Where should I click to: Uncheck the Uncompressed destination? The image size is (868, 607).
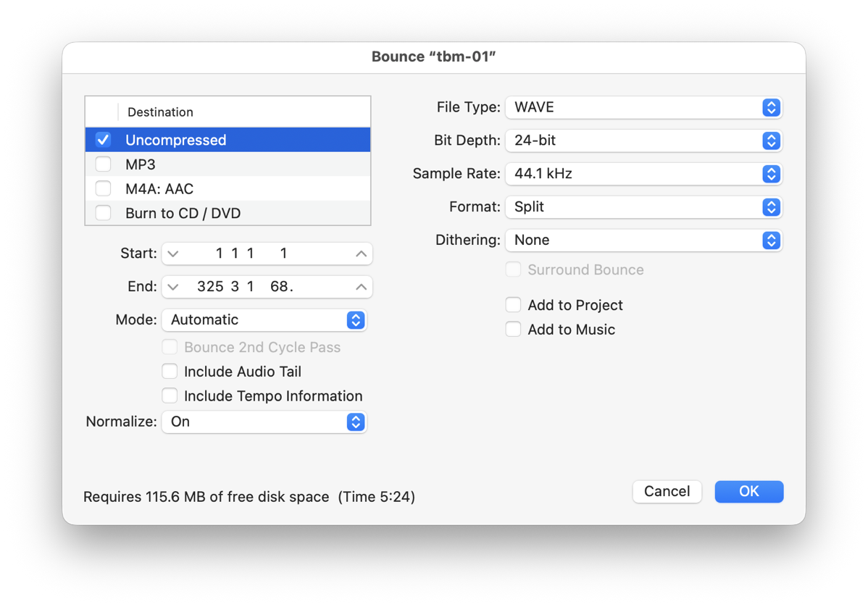[102, 139]
